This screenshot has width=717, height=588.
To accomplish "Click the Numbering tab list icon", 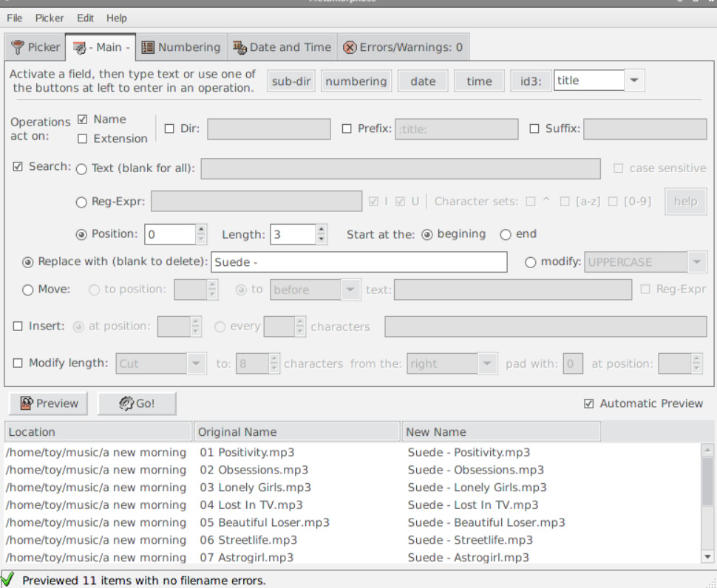I will click(x=148, y=47).
